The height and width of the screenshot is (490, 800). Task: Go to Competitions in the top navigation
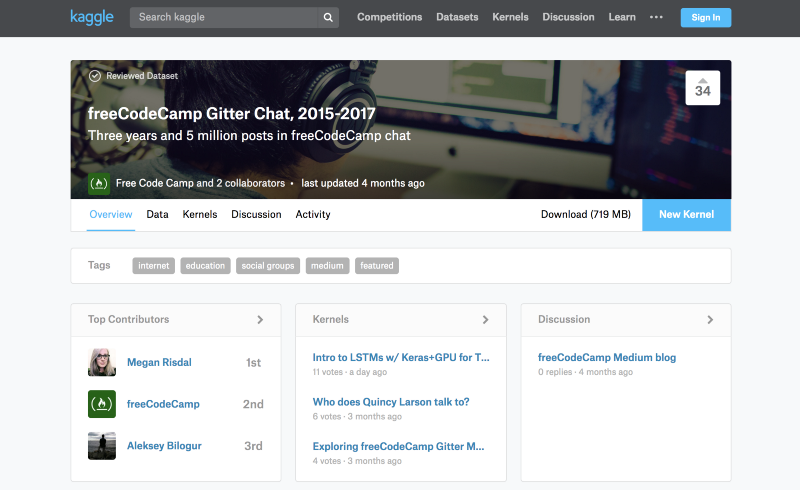coord(389,17)
